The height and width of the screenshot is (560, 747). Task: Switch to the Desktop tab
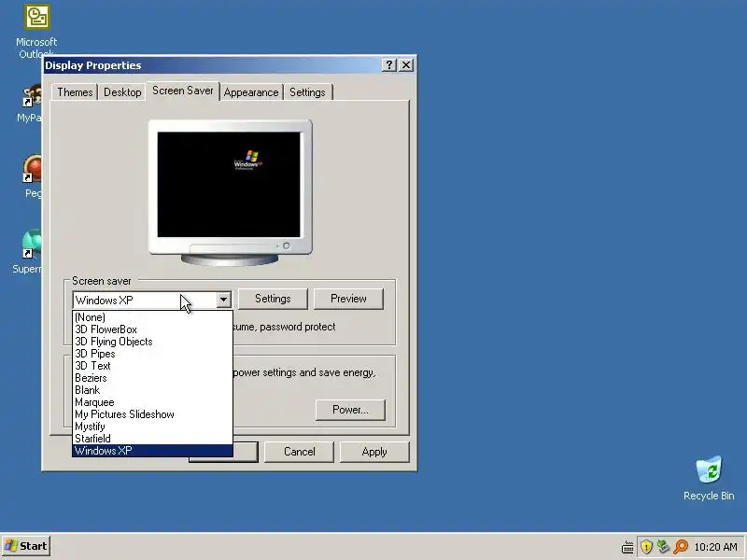(122, 92)
